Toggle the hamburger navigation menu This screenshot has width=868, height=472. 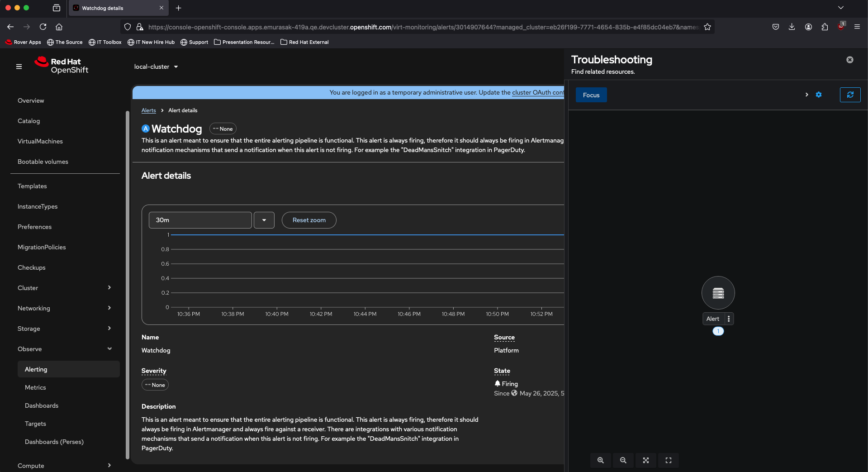tap(19, 67)
